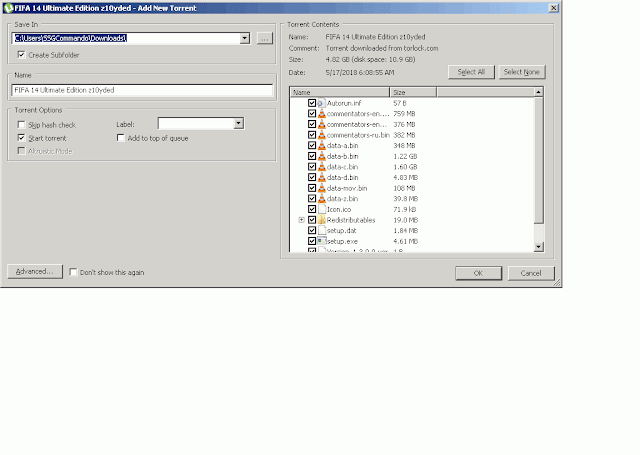Click the browse button with three dots

(x=265, y=39)
